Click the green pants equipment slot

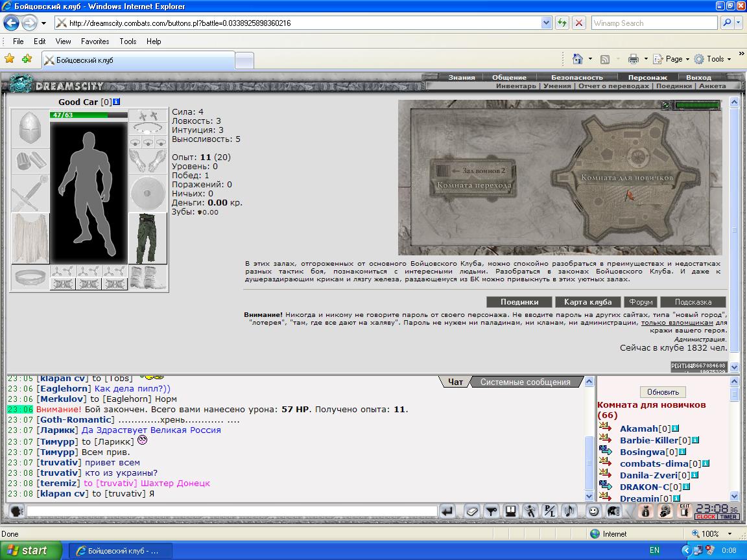(148, 239)
